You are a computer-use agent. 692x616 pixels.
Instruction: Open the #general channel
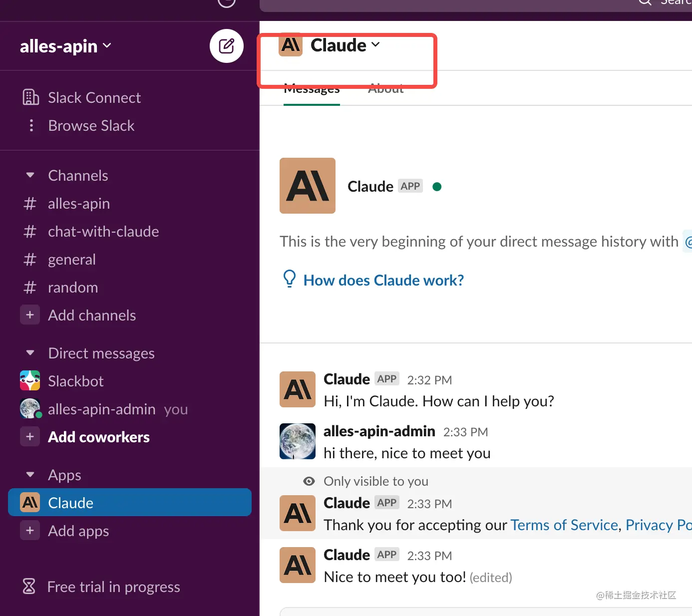coord(59,259)
